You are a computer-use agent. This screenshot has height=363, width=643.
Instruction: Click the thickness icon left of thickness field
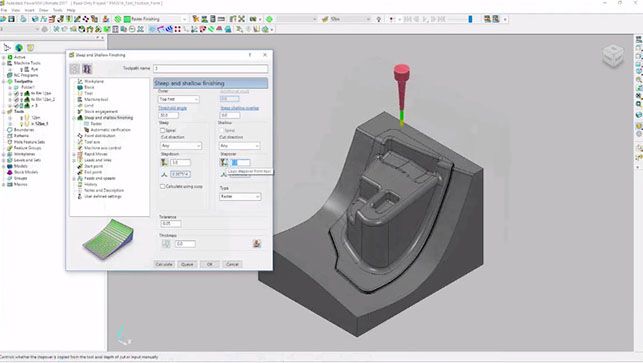[166, 244]
